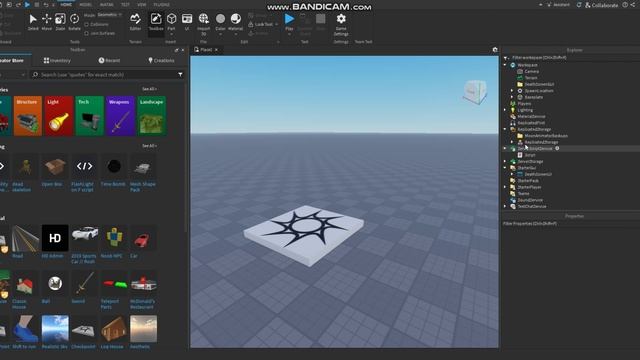
Task: Switch to the PLUGINS ribbon tab
Action: [x=162, y=4]
